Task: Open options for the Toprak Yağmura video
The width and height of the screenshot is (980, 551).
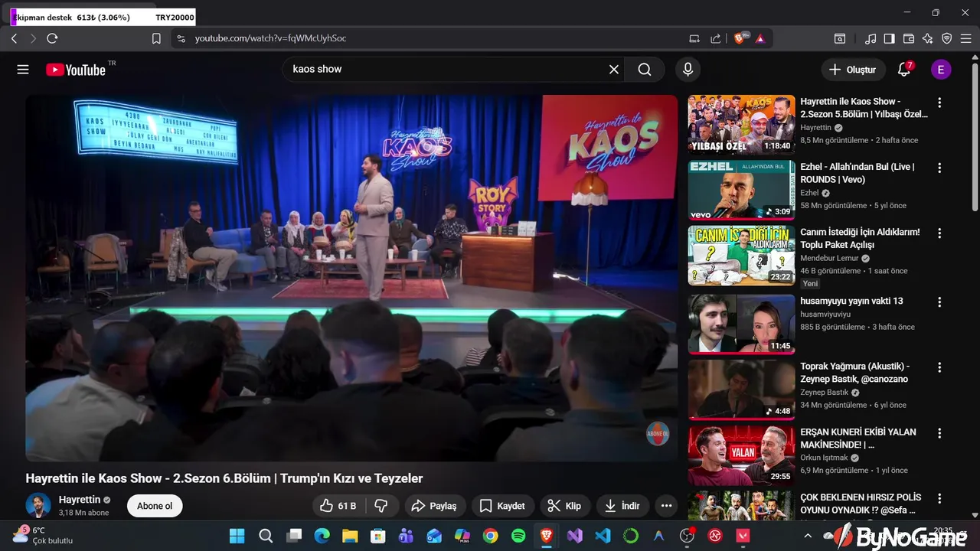Action: pos(939,367)
